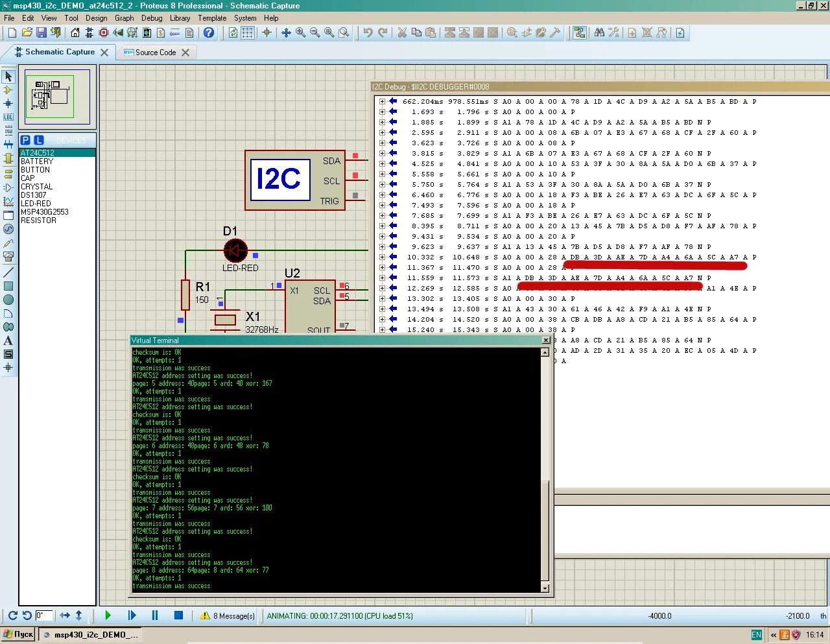
Task: Select AT24C512 in the devices list
Action: click(x=57, y=153)
